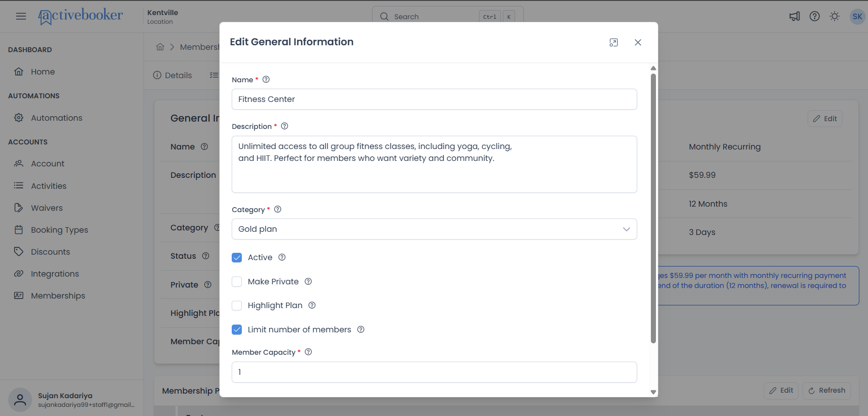Show help for the Name field
Image resolution: width=868 pixels, height=416 pixels.
point(266,80)
